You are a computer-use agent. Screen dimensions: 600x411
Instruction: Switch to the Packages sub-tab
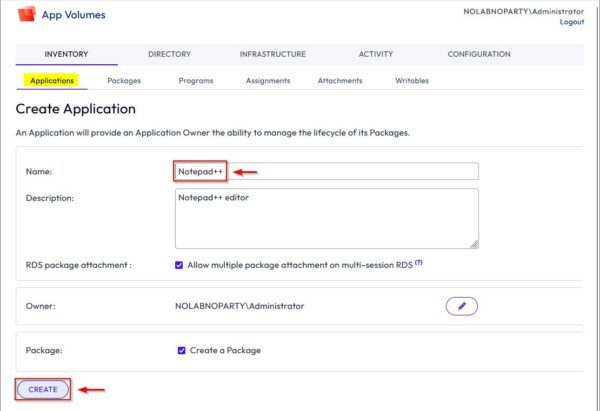tap(124, 81)
